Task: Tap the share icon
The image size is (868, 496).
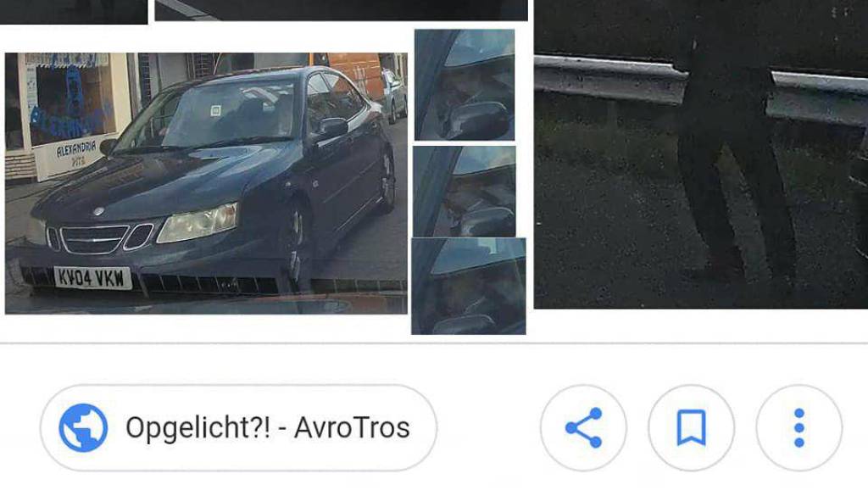Action: pyautogui.click(x=583, y=428)
